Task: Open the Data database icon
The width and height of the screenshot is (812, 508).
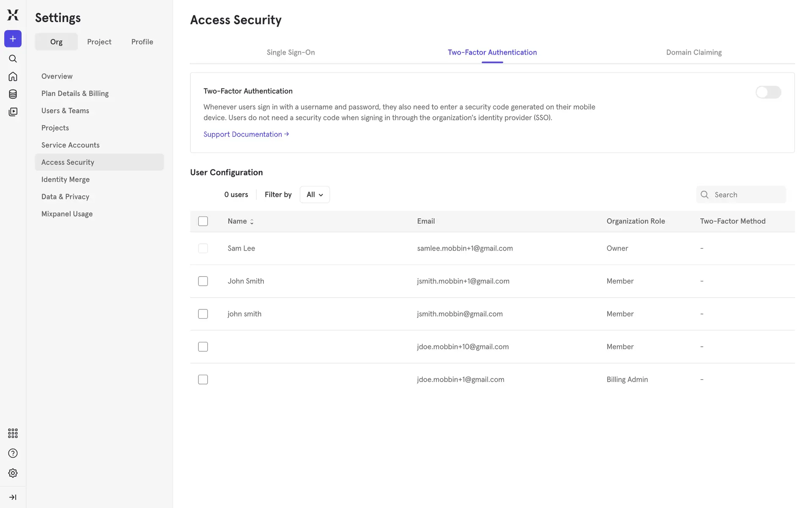Action: (13, 94)
